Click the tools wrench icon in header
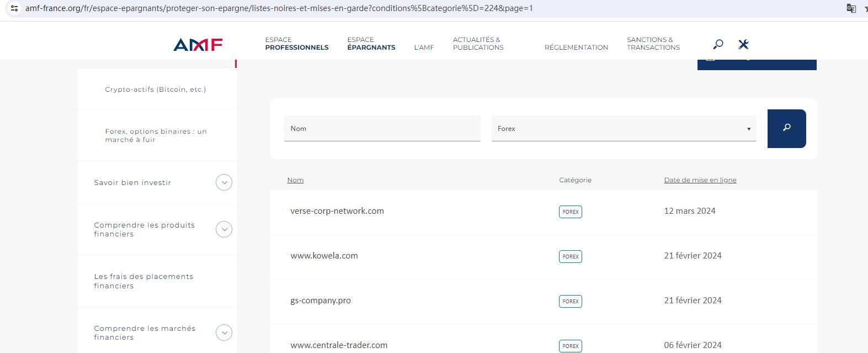868x353 pixels. click(743, 44)
